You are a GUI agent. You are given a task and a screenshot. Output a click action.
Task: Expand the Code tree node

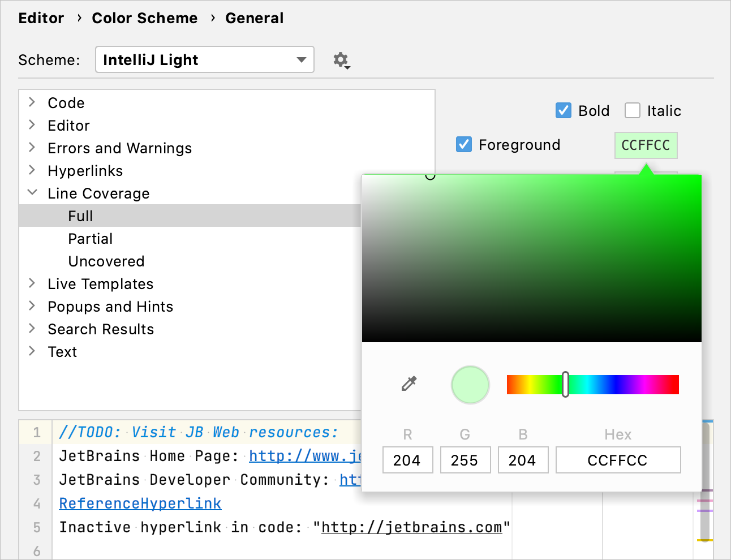pos(32,102)
